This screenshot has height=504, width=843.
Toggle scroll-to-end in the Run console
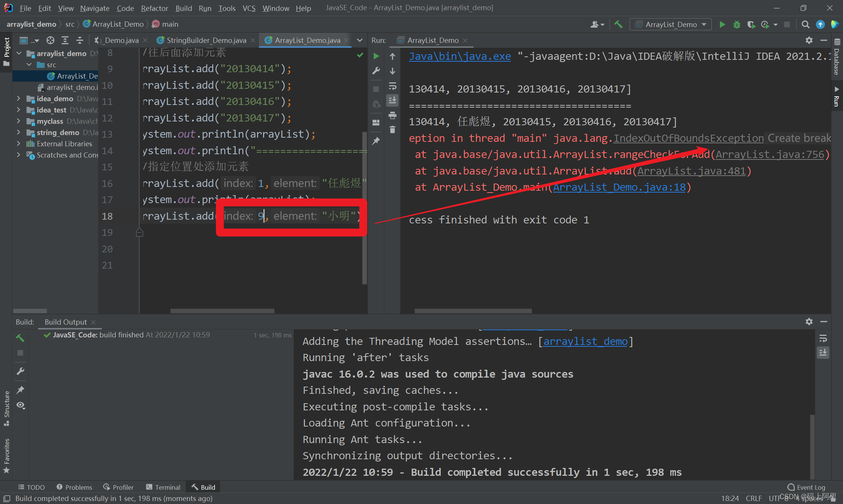(393, 100)
